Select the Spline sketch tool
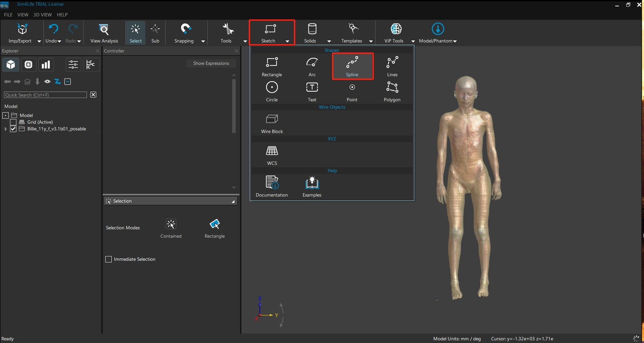 352,67
